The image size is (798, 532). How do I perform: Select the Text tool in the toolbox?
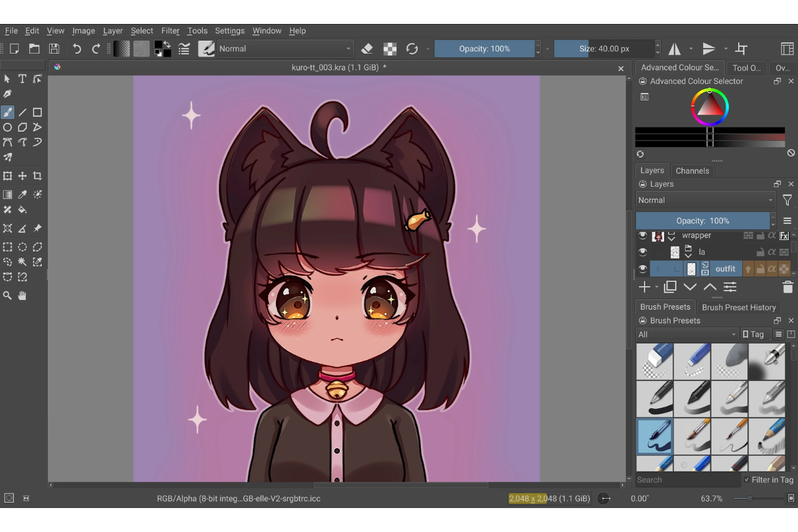[22, 78]
